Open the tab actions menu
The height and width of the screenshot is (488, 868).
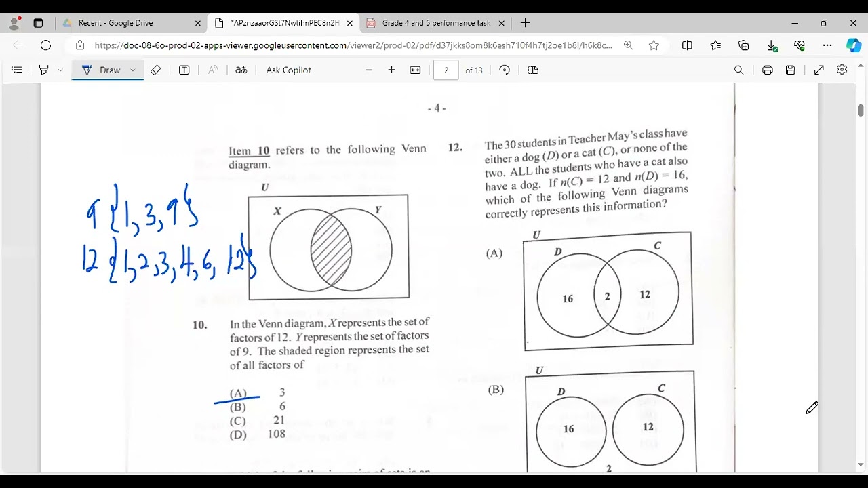(38, 23)
